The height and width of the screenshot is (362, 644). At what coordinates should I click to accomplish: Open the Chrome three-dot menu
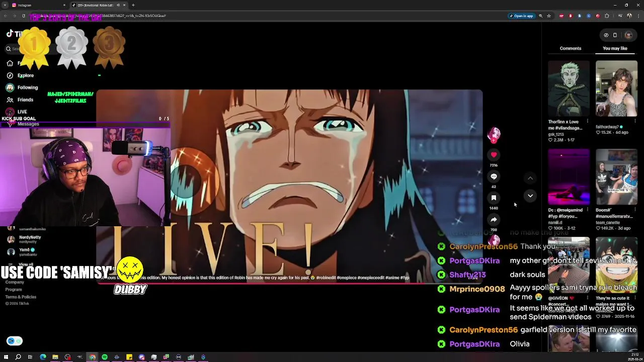point(638,16)
